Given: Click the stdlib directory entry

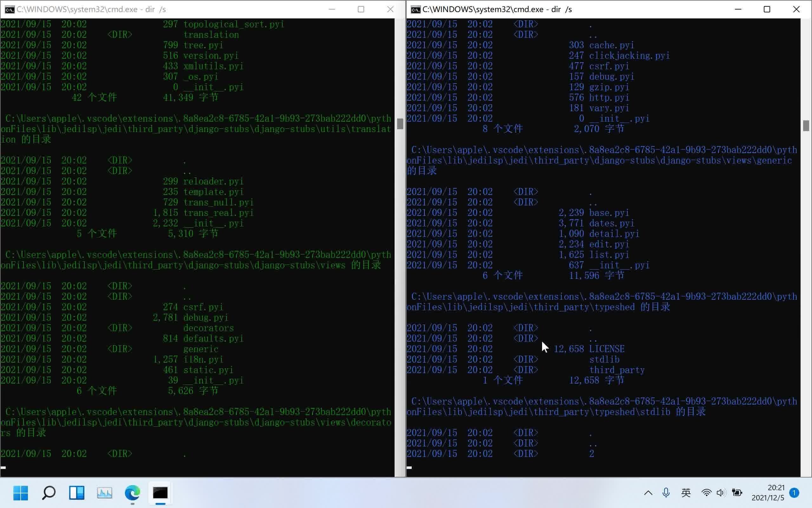Looking at the screenshot, I should [604, 359].
